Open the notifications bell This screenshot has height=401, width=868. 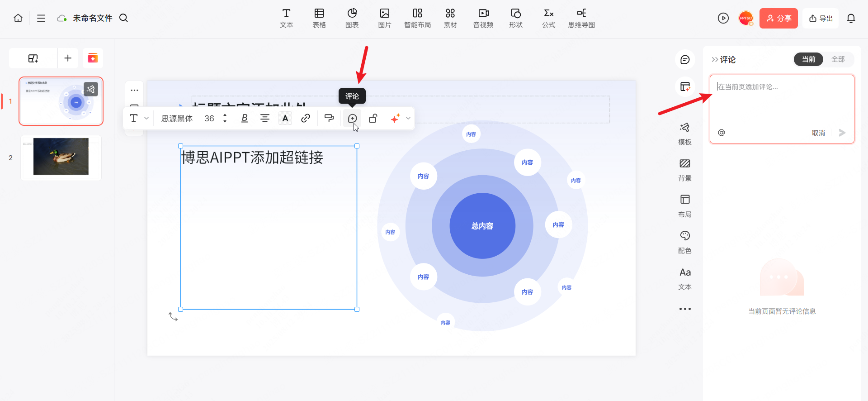[x=851, y=18]
